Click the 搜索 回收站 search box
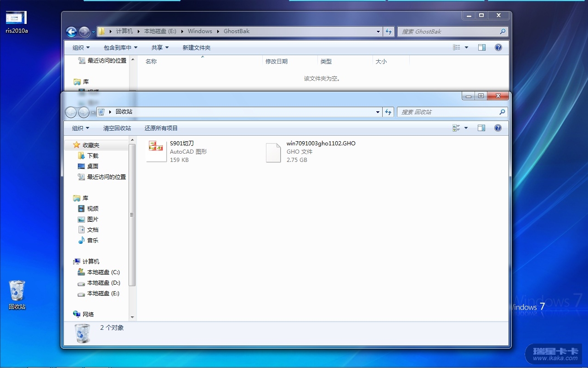 click(452, 112)
